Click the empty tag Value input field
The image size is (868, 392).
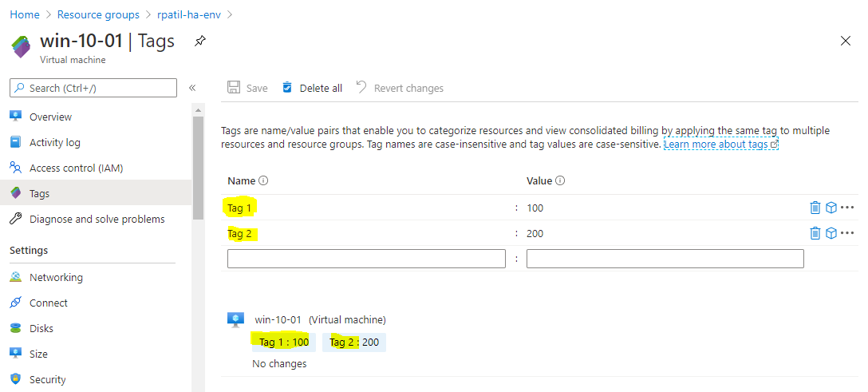[665, 259]
